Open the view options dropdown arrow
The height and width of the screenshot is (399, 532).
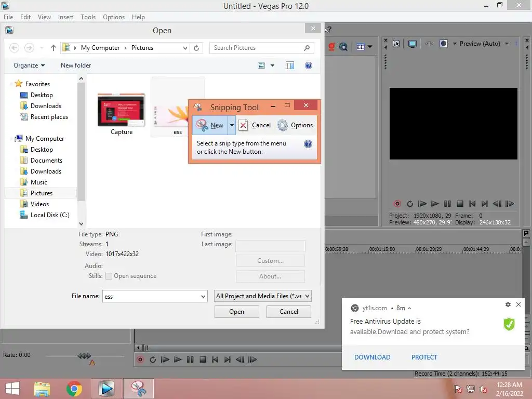point(272,65)
